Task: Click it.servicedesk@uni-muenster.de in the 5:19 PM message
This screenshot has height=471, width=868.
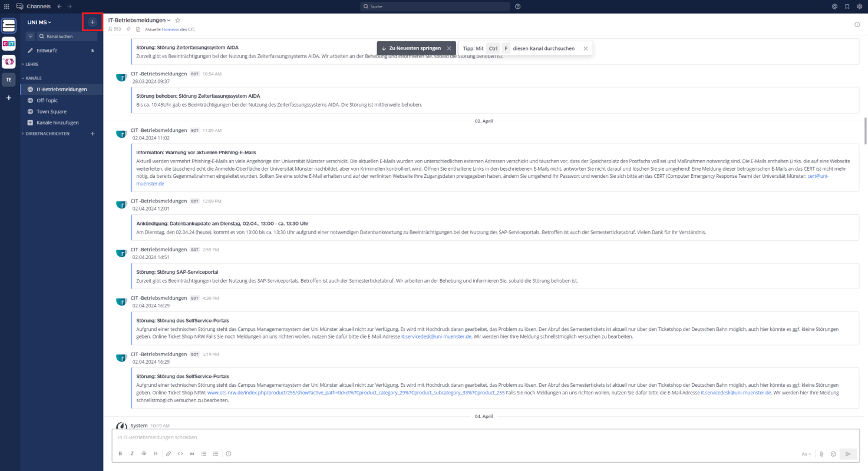Action: pos(736,392)
